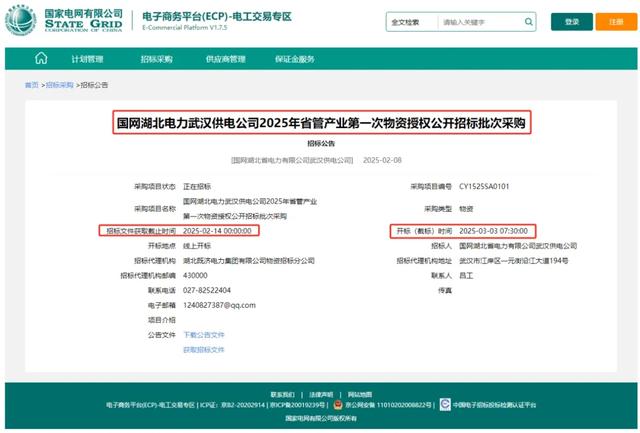Open the 保证金服务 menu

pyautogui.click(x=294, y=59)
